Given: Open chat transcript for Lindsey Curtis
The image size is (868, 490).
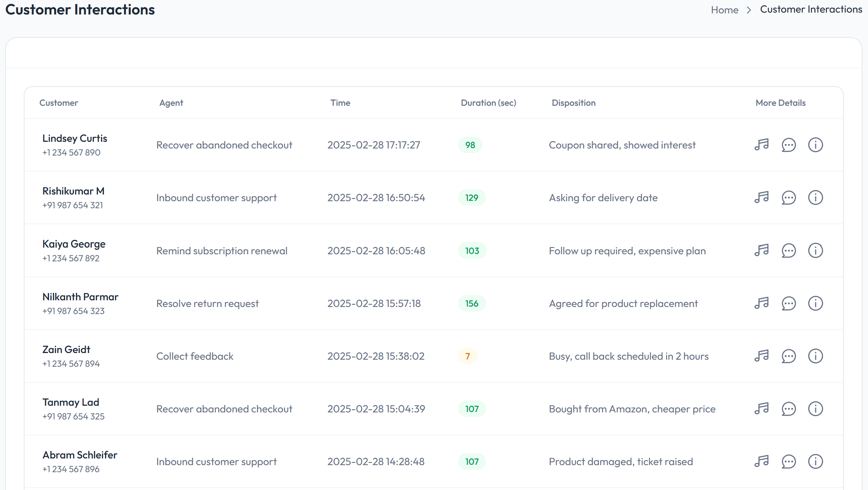Looking at the screenshot, I should (x=789, y=145).
